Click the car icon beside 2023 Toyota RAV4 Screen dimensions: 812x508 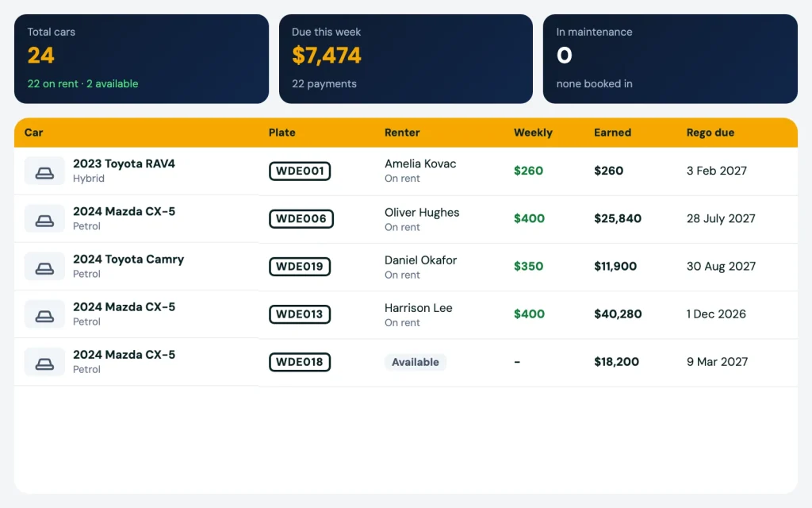click(44, 171)
